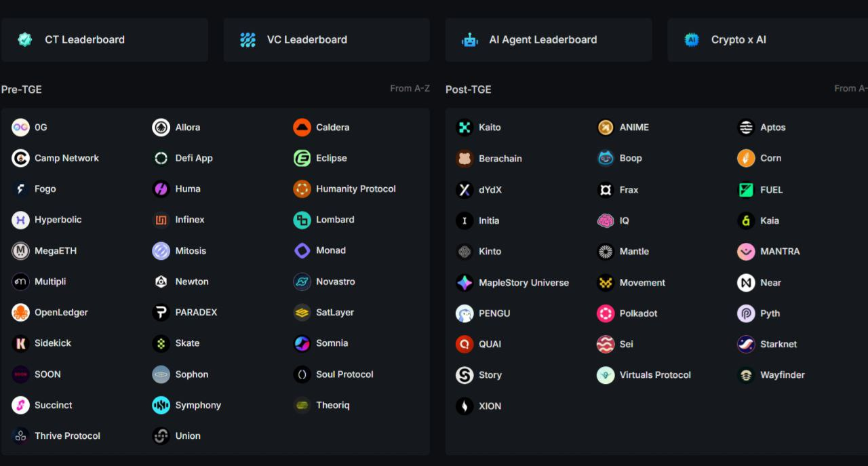The height and width of the screenshot is (466, 868).
Task: Open the VC Leaderboard card
Action: [x=327, y=40]
